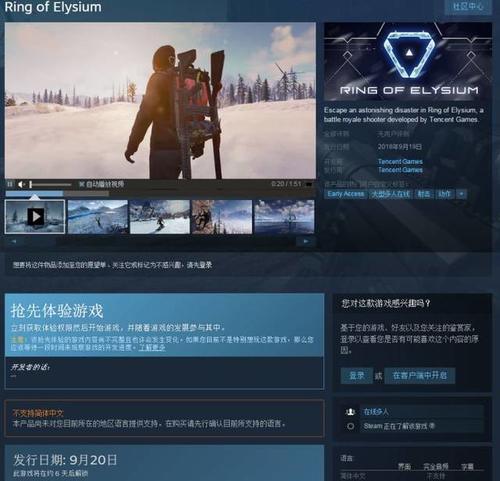Adjust the video volume slider
This screenshot has height=481, width=500.
pyautogui.click(x=50, y=184)
